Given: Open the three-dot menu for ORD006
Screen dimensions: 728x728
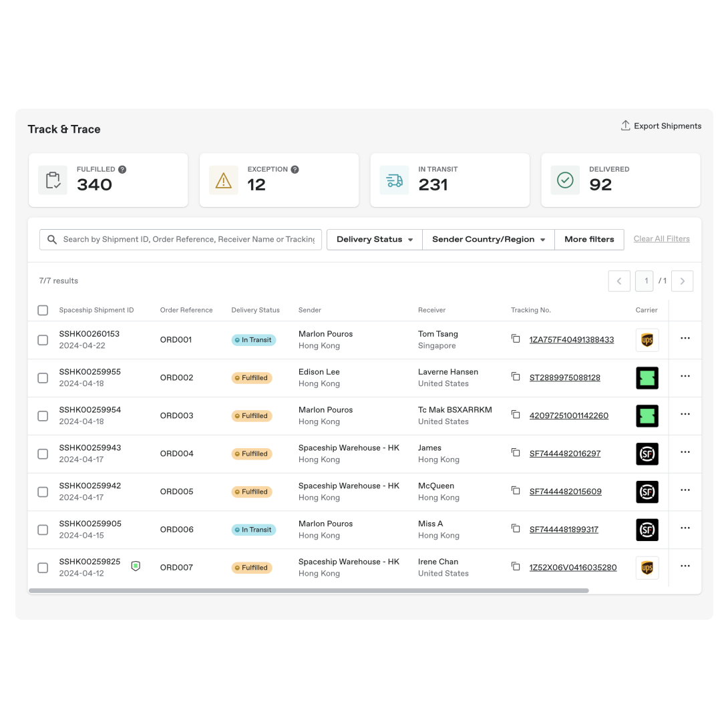Looking at the screenshot, I should click(685, 528).
